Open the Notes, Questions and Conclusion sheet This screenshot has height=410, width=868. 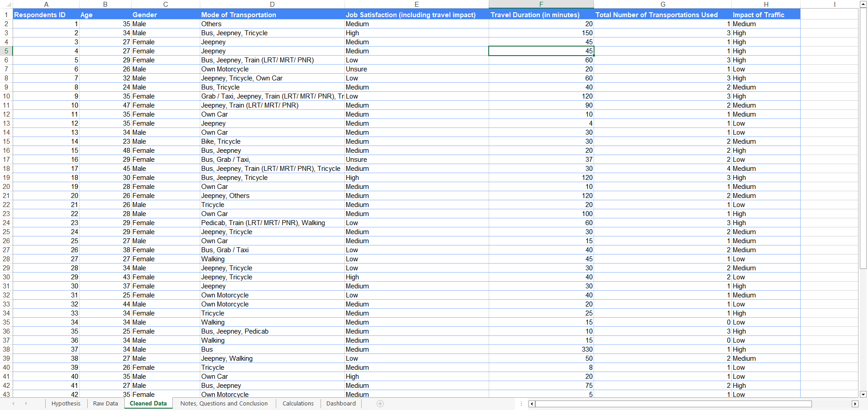point(224,404)
